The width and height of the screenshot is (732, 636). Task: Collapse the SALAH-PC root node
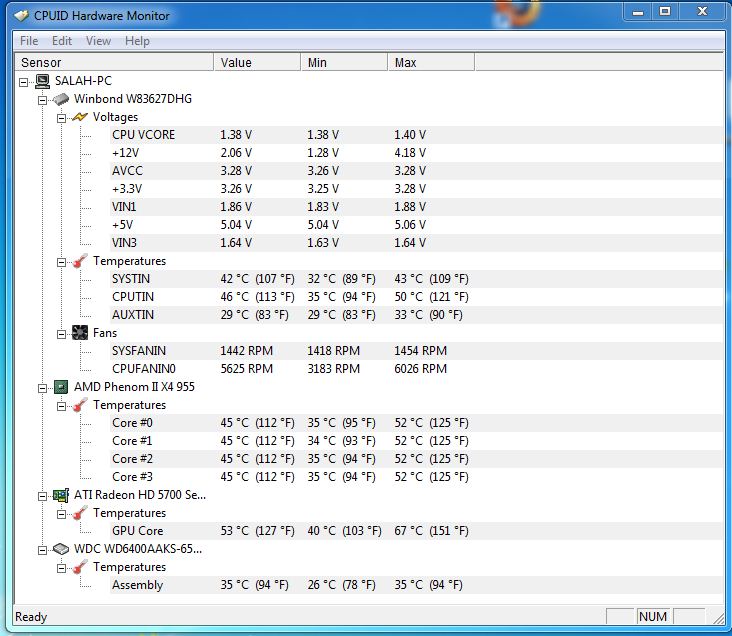click(x=23, y=82)
